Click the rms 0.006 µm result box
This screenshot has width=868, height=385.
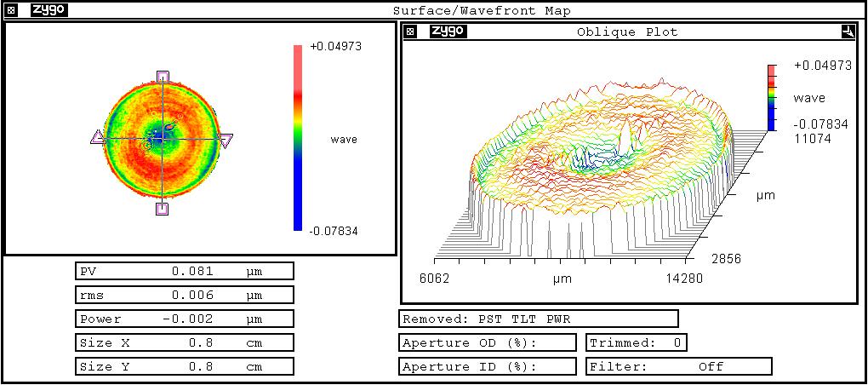[x=184, y=296]
